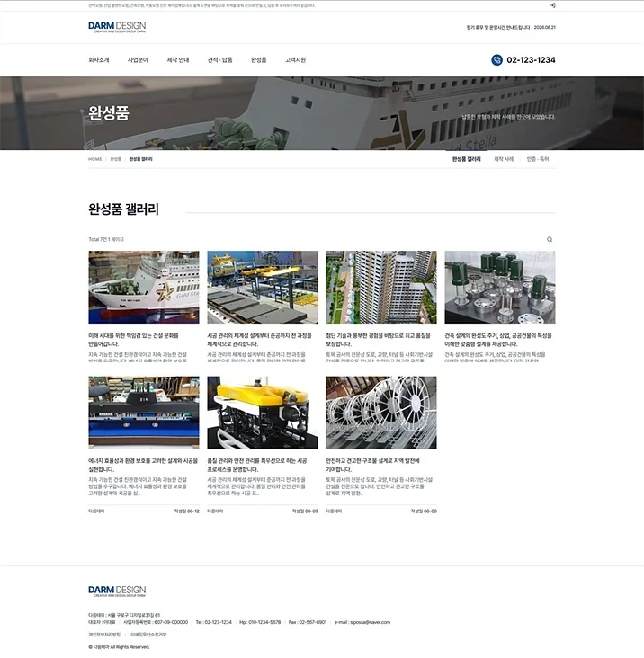This screenshot has height=658, width=644.
Task: Click the 작성일 08-12 date text
Action: pyautogui.click(x=187, y=511)
